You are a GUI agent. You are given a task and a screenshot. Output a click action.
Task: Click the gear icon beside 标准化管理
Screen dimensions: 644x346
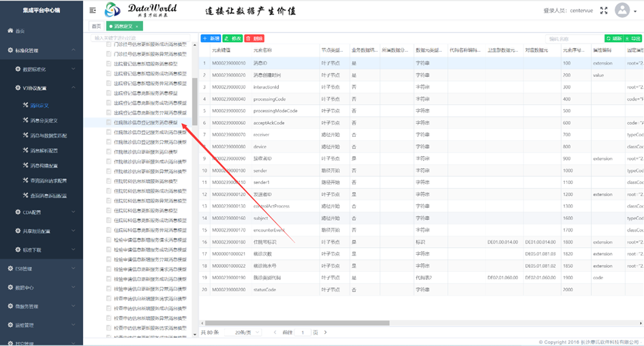pos(10,50)
